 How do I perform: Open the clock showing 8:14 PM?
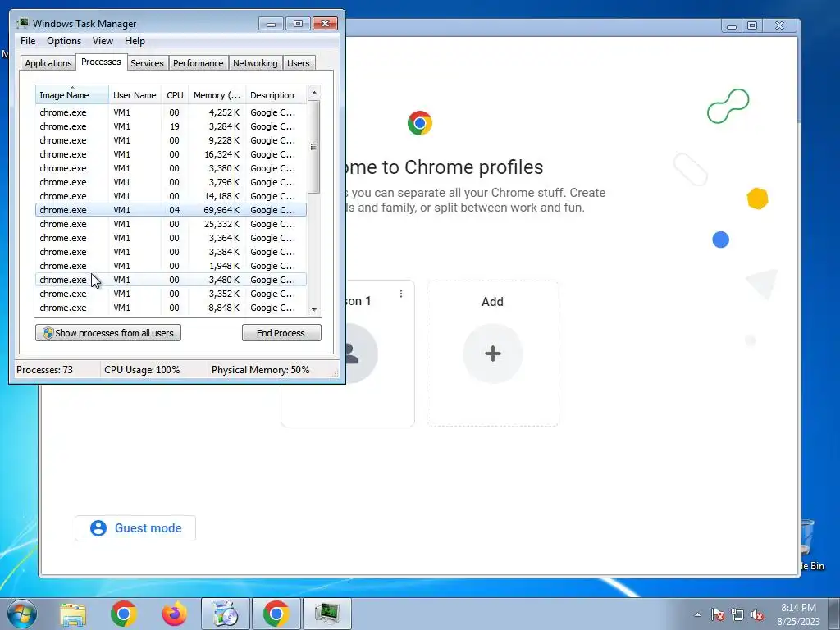click(x=798, y=614)
